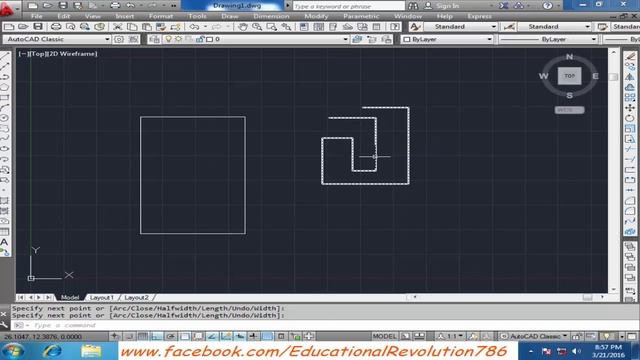Click the MODEL button in status bar
The image size is (640, 360).
pos(384,336)
